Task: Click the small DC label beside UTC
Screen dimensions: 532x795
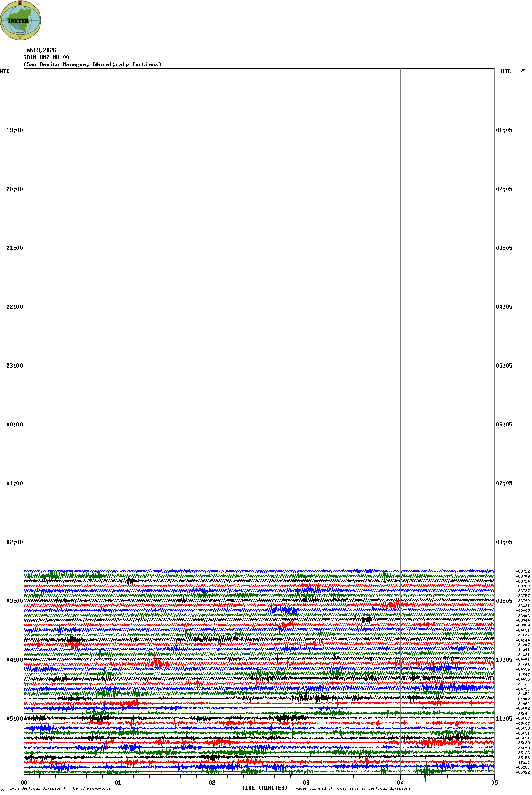Action: pyautogui.click(x=523, y=71)
